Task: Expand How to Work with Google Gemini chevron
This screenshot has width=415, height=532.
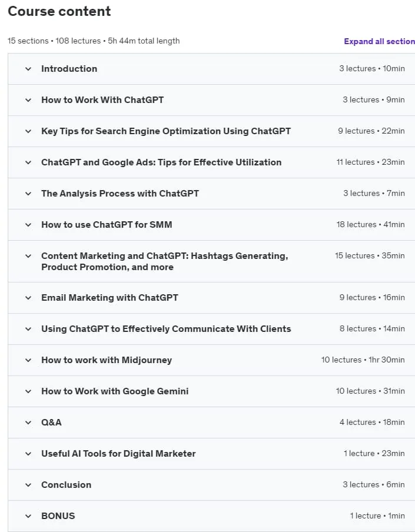Action: coord(28,391)
